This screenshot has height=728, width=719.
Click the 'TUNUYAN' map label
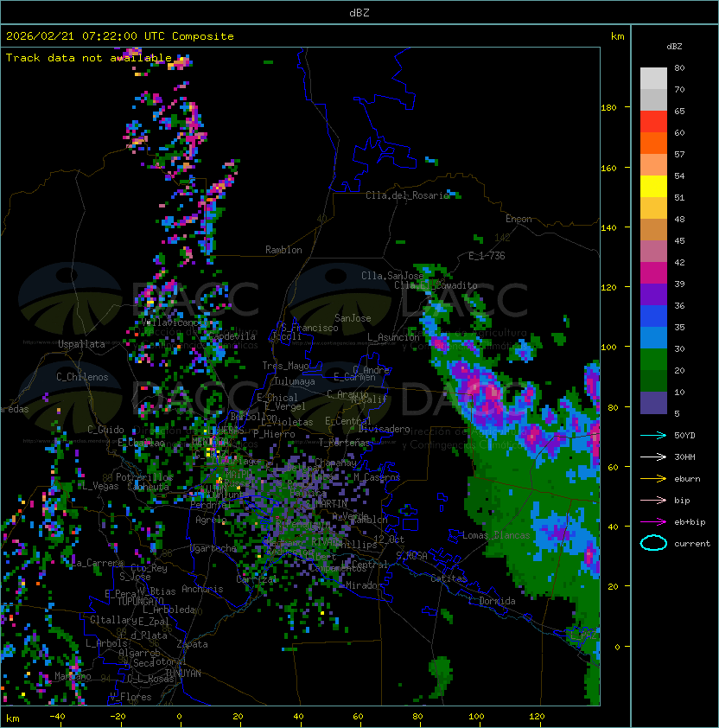(x=183, y=674)
